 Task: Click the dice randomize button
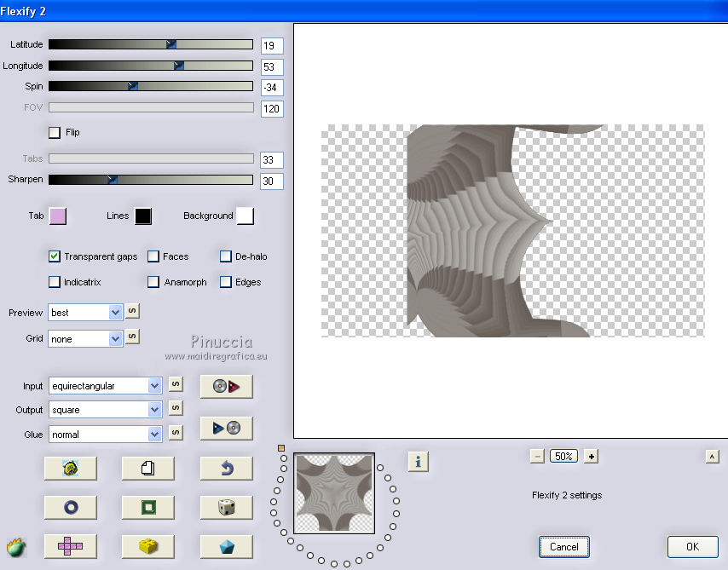227,507
